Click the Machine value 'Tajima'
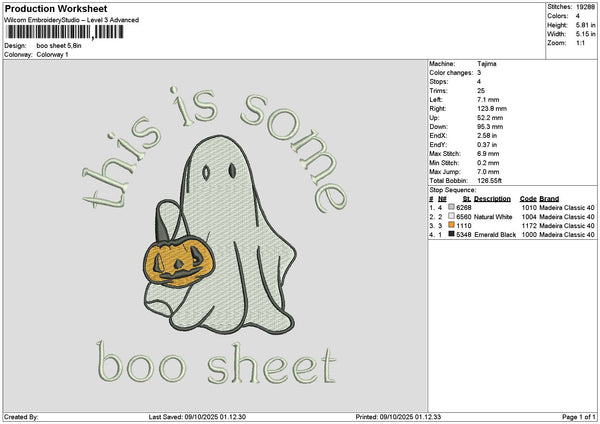 coord(487,64)
